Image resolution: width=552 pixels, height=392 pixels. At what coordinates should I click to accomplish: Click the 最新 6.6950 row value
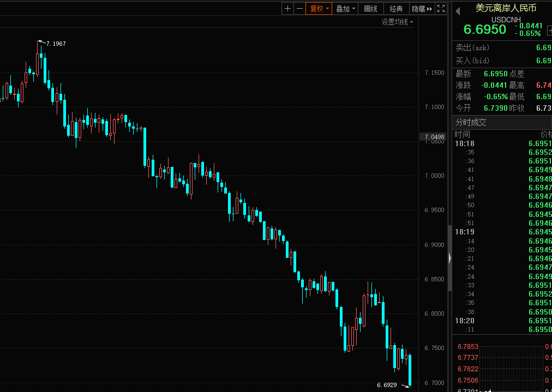(x=496, y=74)
